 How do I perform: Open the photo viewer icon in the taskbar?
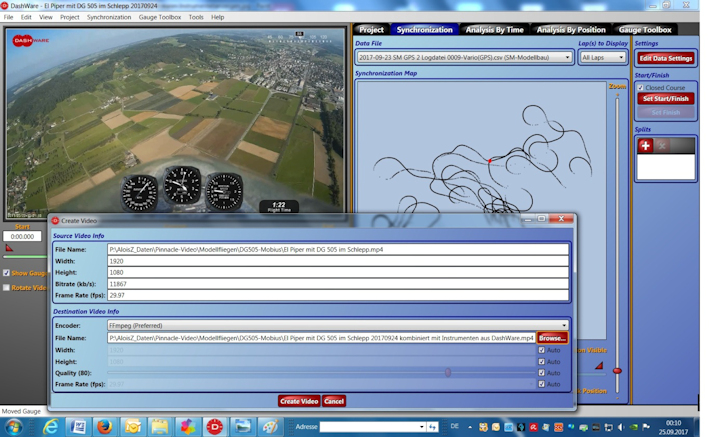pyautogui.click(x=242, y=427)
